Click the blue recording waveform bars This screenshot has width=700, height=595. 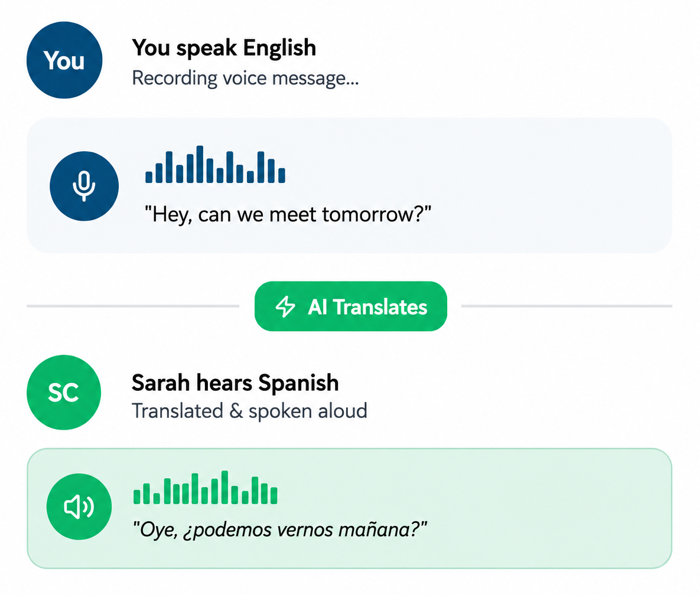pyautogui.click(x=215, y=164)
